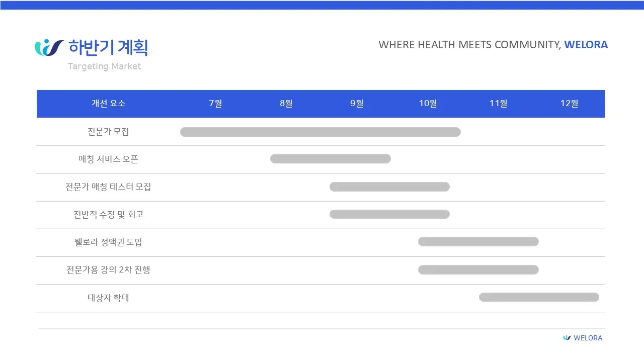Select the 전문가용 강의 2차 진행 bar
The width and height of the screenshot is (644, 362).
[x=478, y=270]
